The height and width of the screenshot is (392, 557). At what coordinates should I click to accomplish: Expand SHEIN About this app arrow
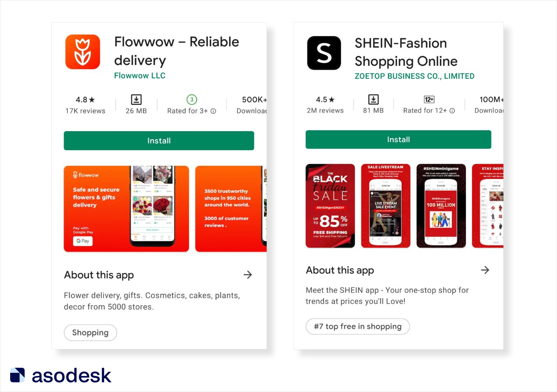(x=485, y=270)
